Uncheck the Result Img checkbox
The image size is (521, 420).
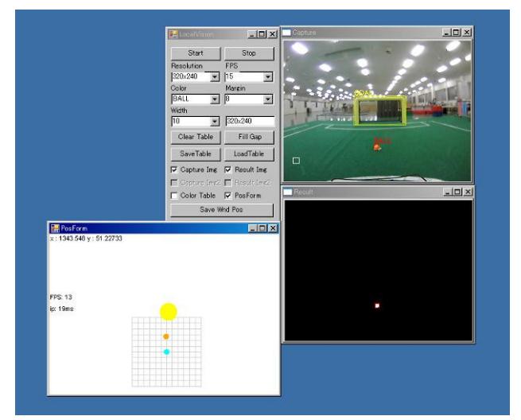coord(228,169)
